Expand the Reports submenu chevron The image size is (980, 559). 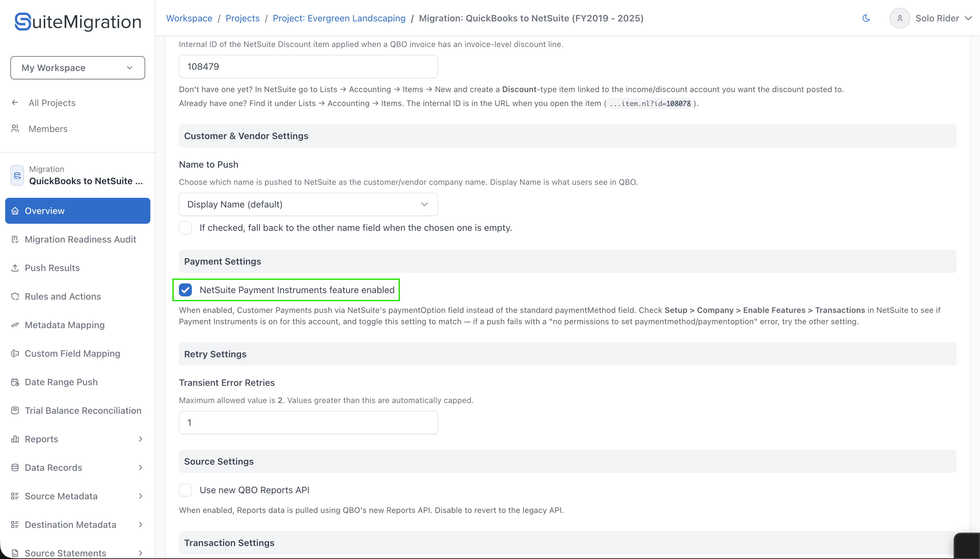140,439
